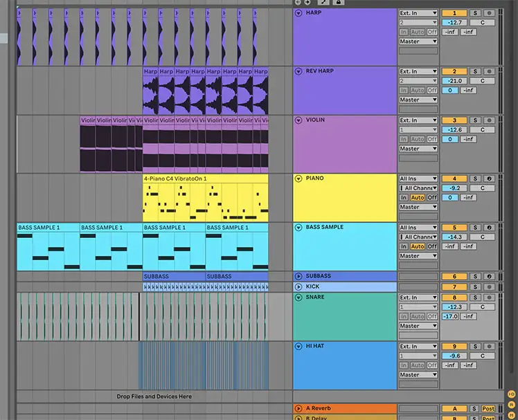Open HARP input type Ext. In dropdown
The height and width of the screenshot is (420, 518).
(x=418, y=13)
